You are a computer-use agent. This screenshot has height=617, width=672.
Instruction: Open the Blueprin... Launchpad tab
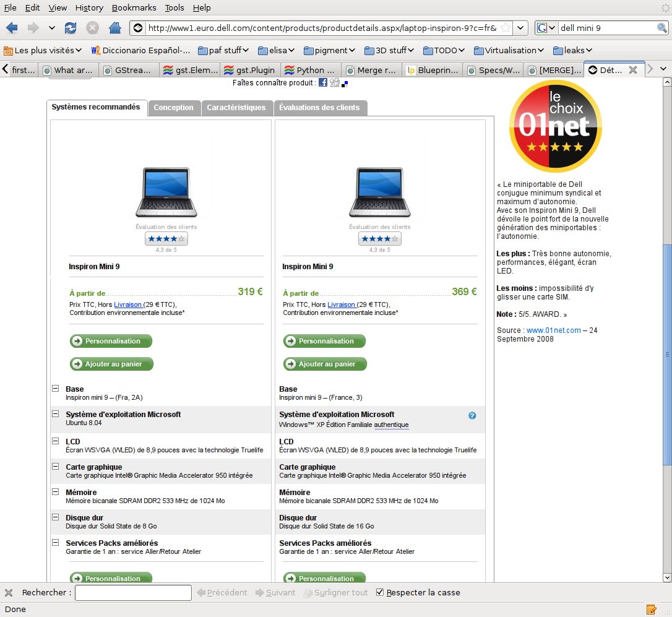(433, 70)
